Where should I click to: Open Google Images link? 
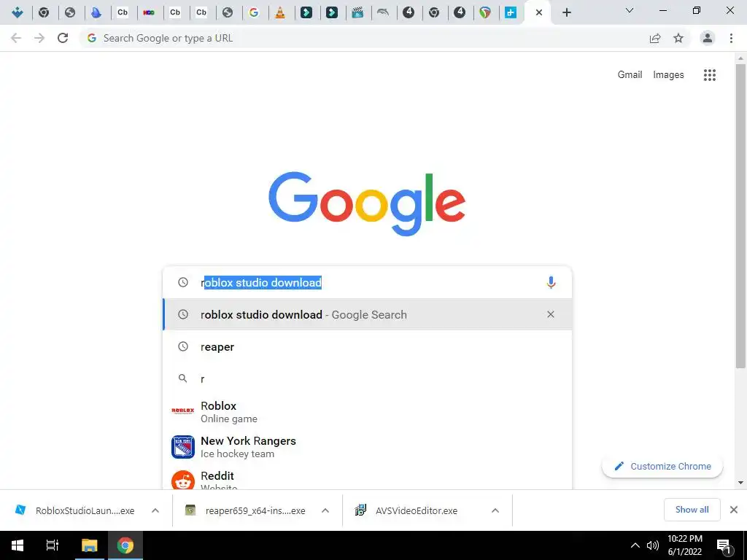(x=668, y=75)
